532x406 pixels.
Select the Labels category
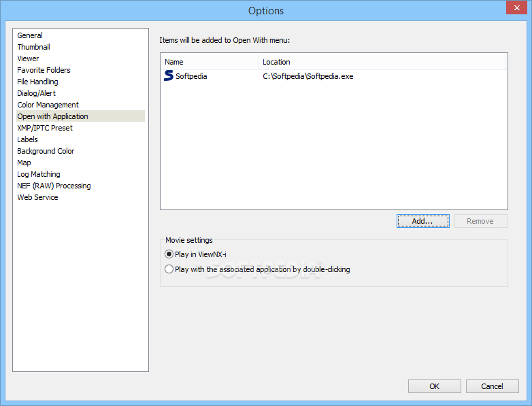[x=27, y=139]
